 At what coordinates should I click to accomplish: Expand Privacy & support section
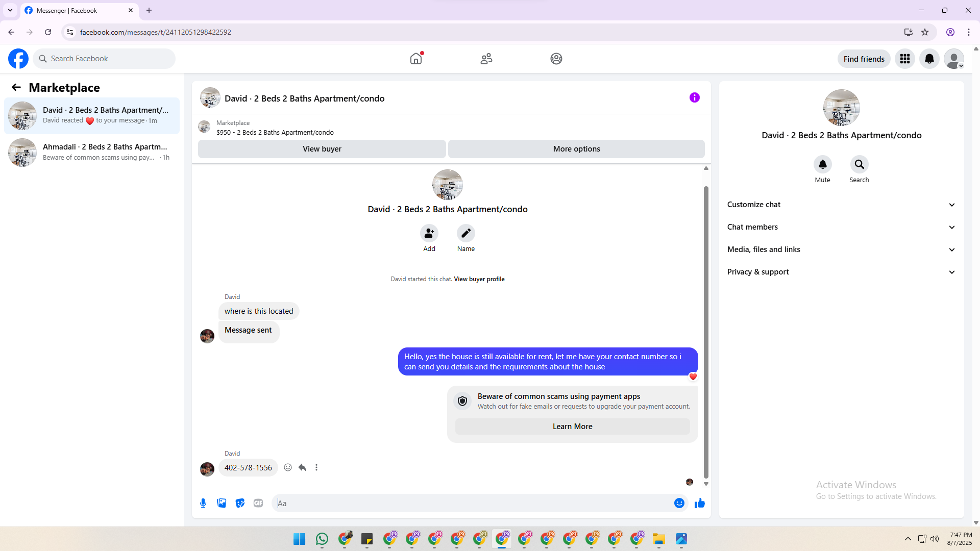coord(842,272)
